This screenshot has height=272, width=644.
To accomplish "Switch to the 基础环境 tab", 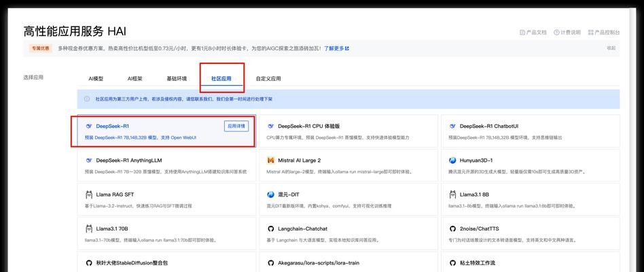I will pos(177,78).
